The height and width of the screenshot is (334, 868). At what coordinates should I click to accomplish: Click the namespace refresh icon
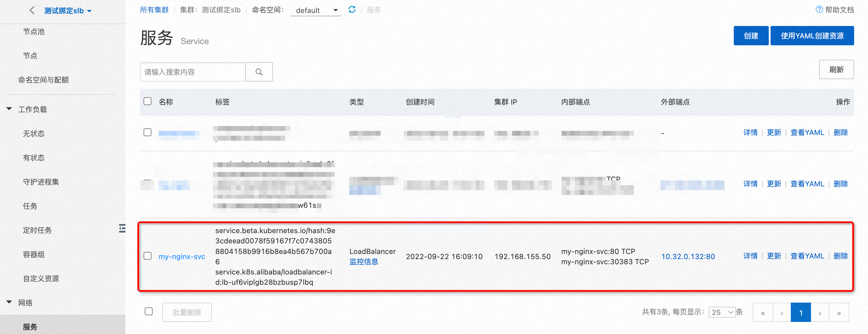coord(352,10)
